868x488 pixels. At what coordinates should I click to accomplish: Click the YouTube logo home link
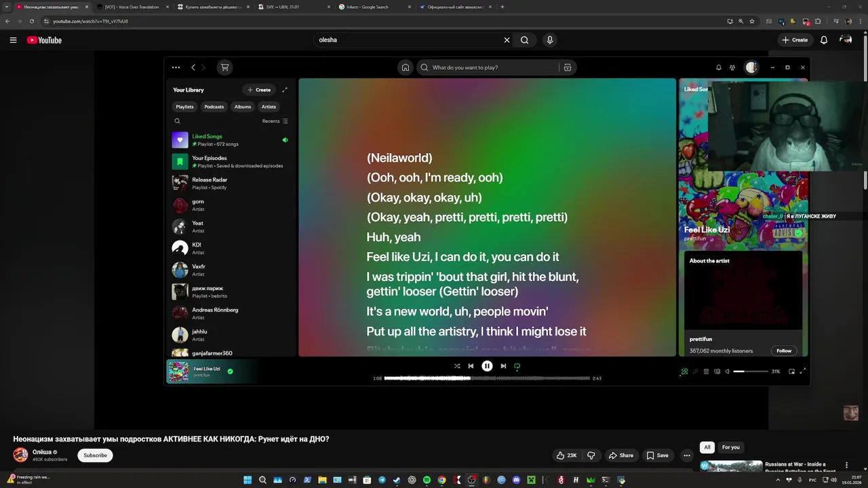(44, 40)
